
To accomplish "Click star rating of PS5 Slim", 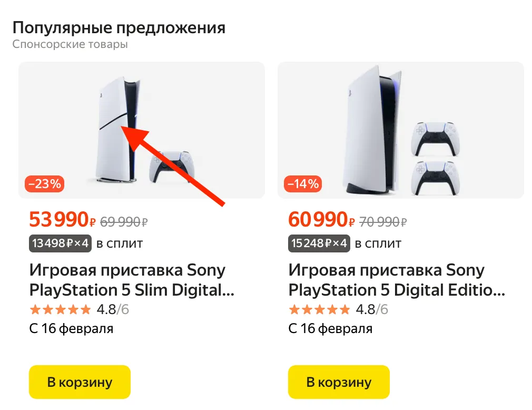I will tap(61, 309).
